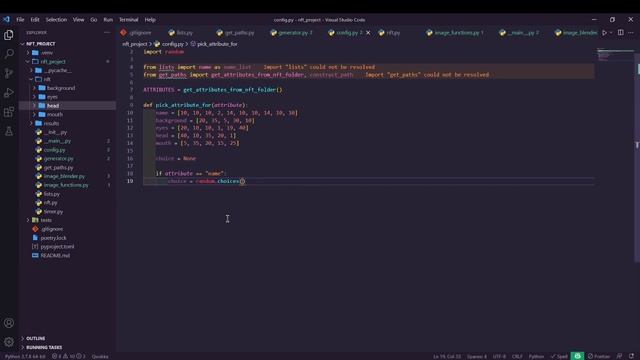640x360 pixels.
Task: Open the File menu
Action: [20, 20]
